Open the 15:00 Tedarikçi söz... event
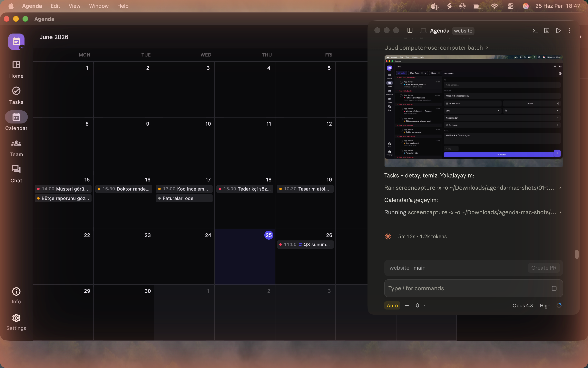Screen dimensions: 588x368 pyautogui.click(x=245, y=189)
